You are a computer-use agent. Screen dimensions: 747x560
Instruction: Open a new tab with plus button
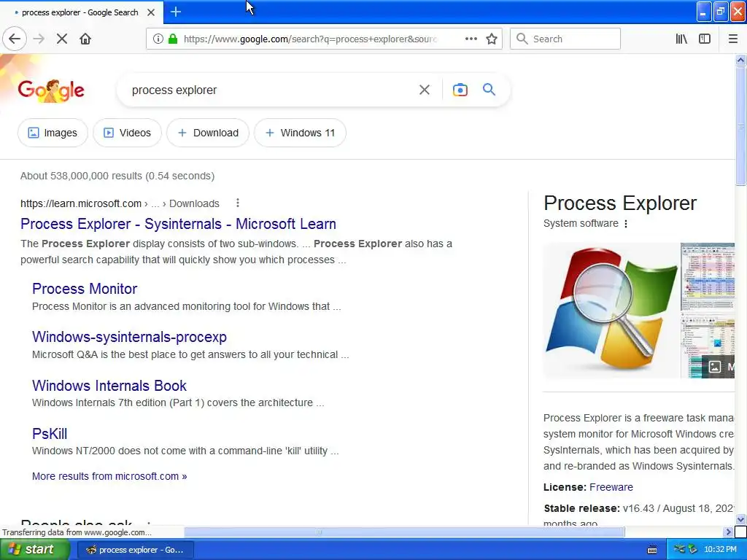pos(175,12)
